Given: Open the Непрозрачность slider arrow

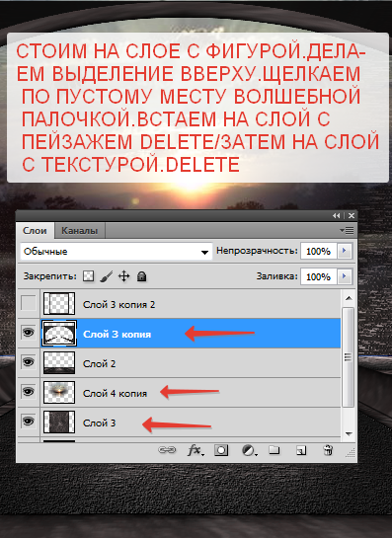Looking at the screenshot, I should pyautogui.click(x=345, y=251).
